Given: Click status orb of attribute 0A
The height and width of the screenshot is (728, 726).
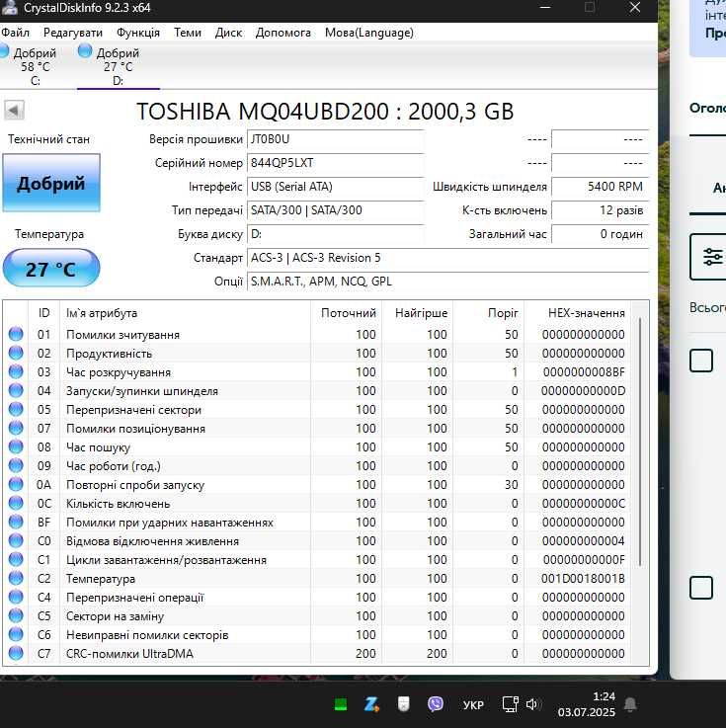Looking at the screenshot, I should 16,484.
